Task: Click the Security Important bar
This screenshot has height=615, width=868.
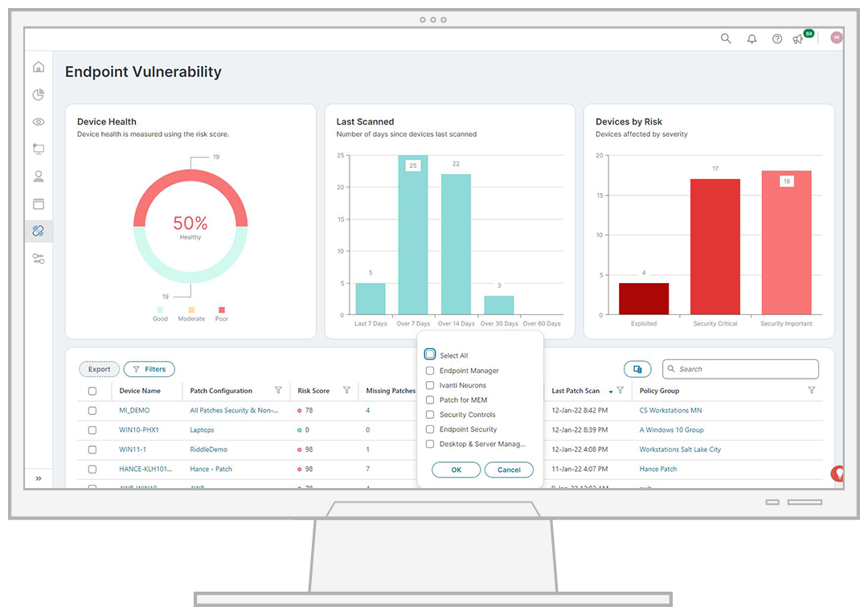Action: coord(787,243)
